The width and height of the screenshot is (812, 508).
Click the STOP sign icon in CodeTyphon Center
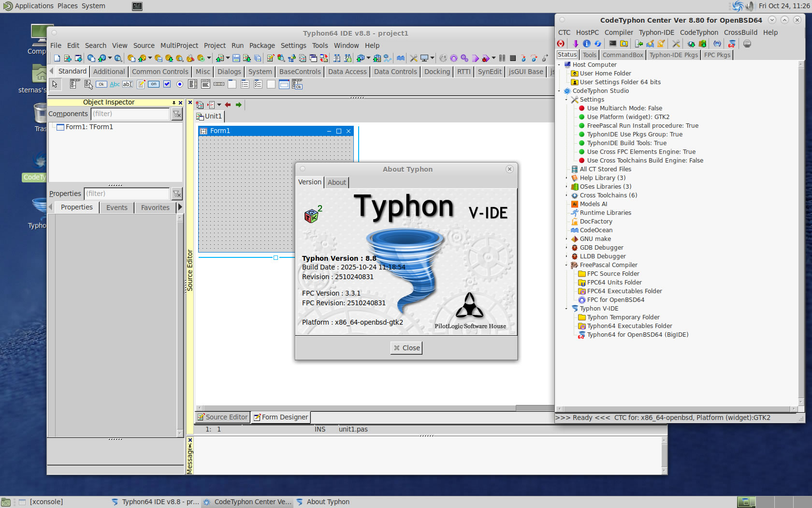(747, 44)
